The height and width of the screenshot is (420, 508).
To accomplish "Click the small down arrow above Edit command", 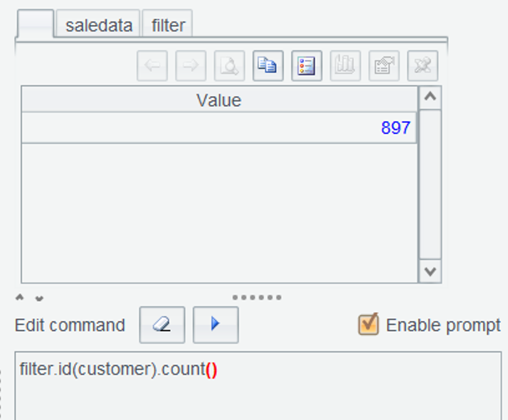I will point(39,298).
